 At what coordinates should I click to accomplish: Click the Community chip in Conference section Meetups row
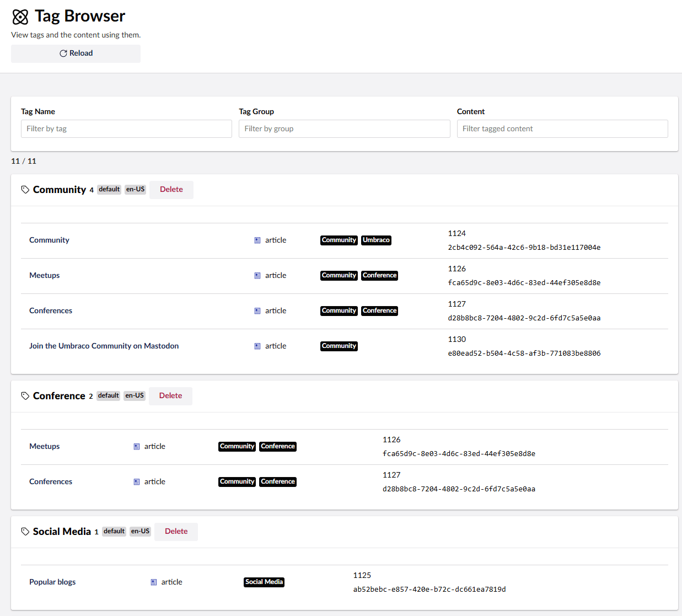coord(237,447)
